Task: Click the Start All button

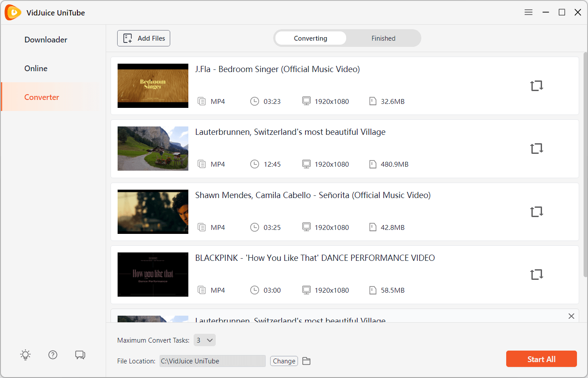Action: click(542, 359)
